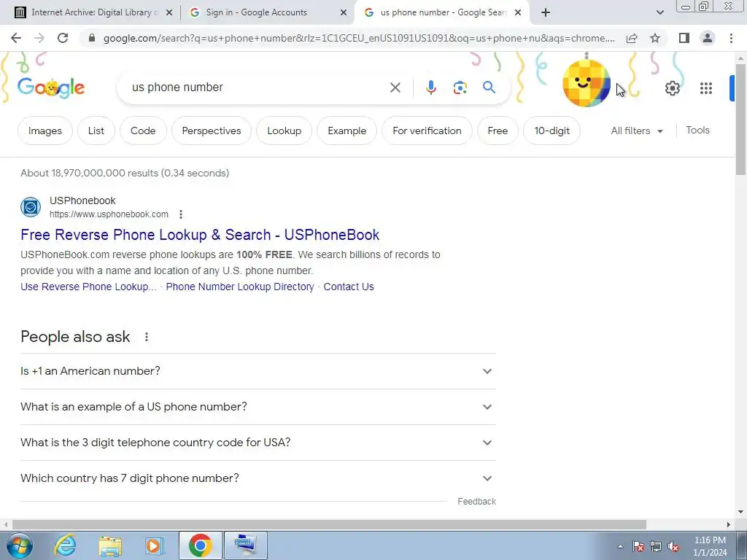
Task: Click the taskbar clock 1:16 PM
Action: (x=710, y=540)
